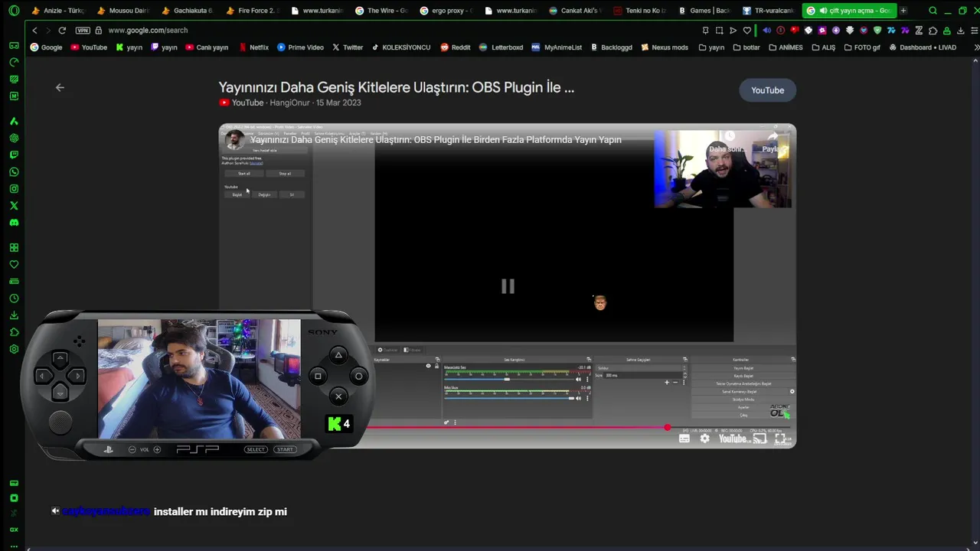Open the Twitch icon in the sidebar

(14, 155)
